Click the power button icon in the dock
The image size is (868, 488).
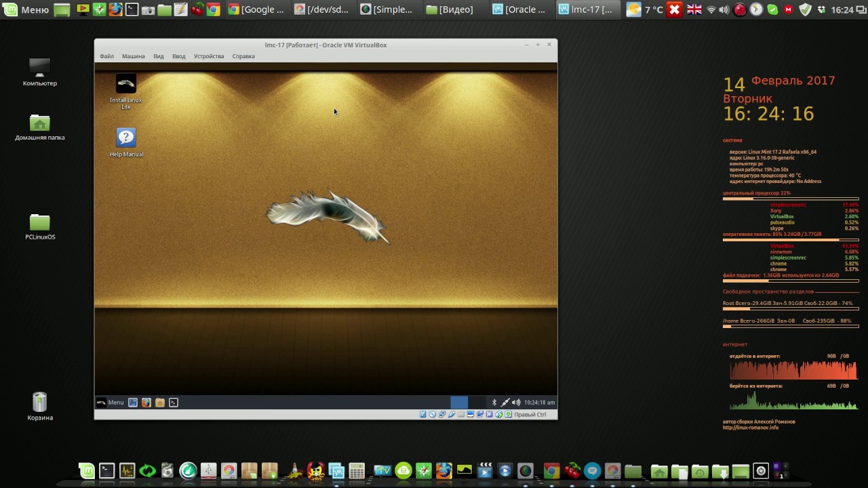click(761, 470)
